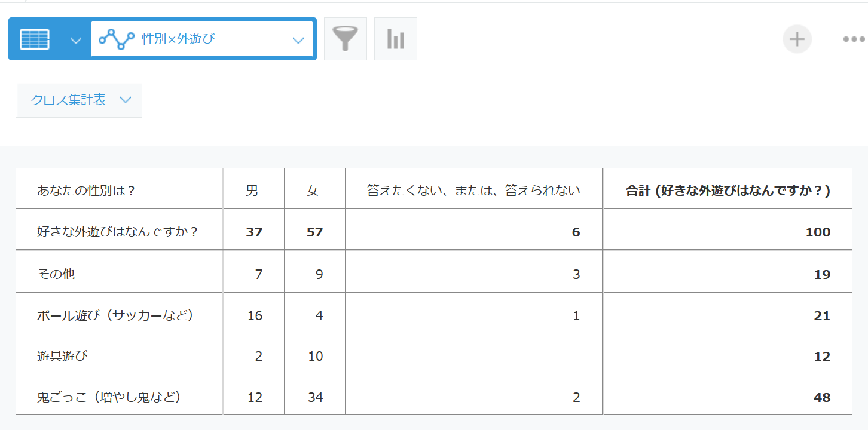
Task: Click the grand total cell 100
Action: (818, 232)
